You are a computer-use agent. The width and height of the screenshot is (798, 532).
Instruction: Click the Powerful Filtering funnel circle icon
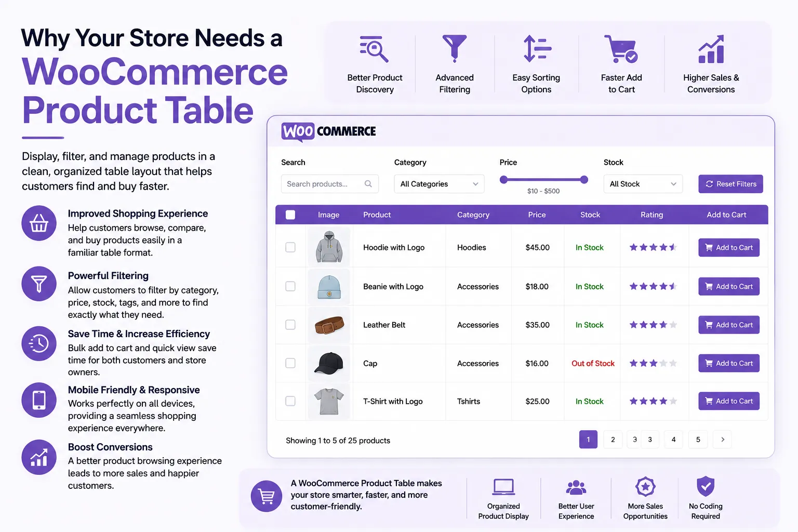[39, 284]
